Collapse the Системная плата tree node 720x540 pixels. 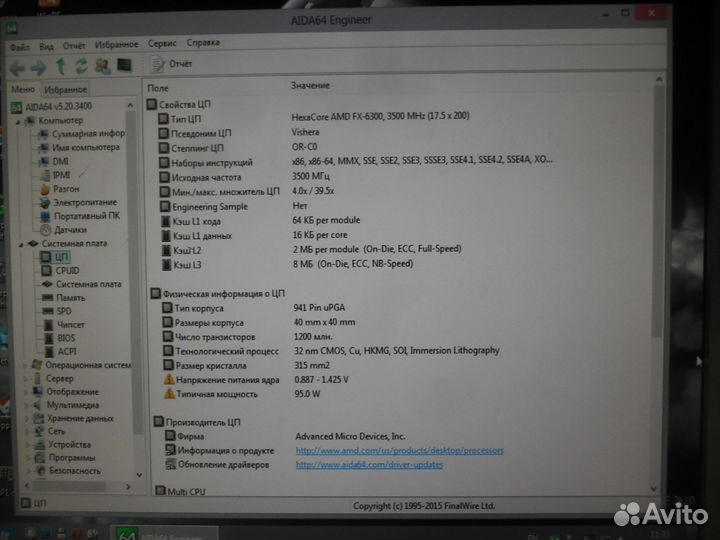pyautogui.click(x=21, y=243)
